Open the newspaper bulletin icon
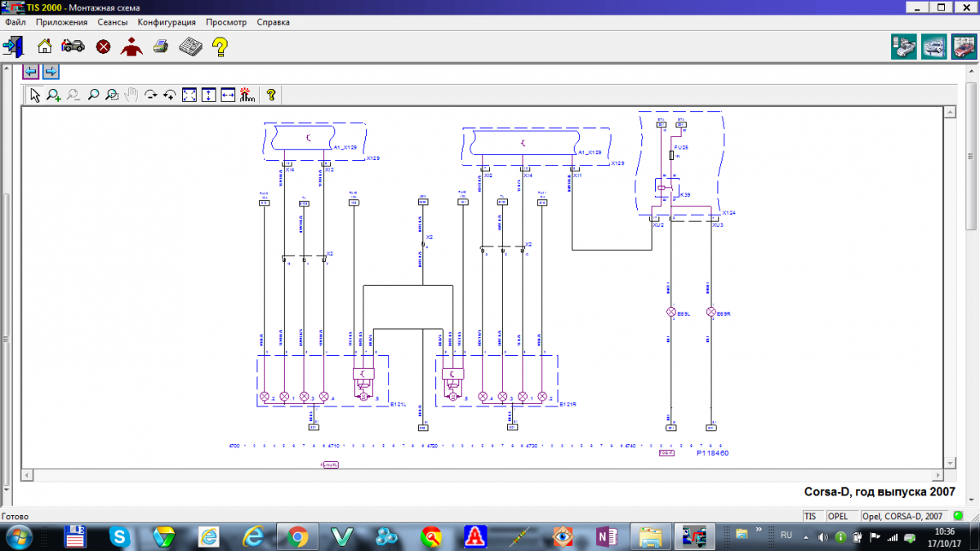The width and height of the screenshot is (980, 551). pos(190,46)
